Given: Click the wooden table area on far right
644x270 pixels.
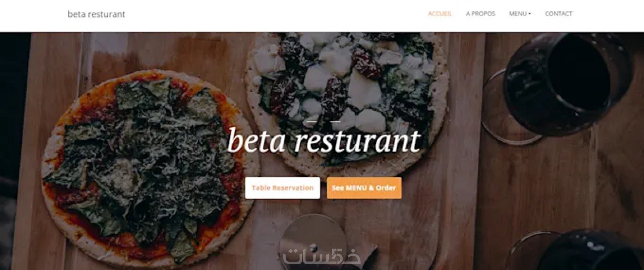Looking at the screenshot, I should [x=618, y=181].
